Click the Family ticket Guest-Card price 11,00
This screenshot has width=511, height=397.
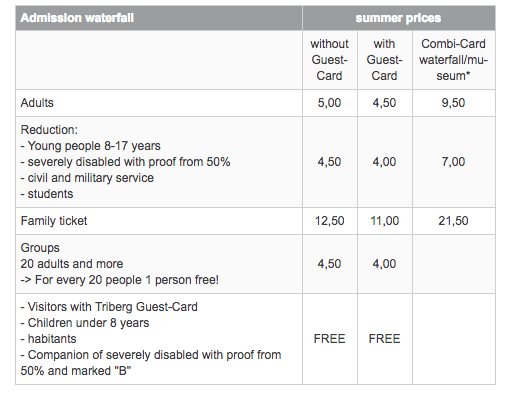coord(384,221)
